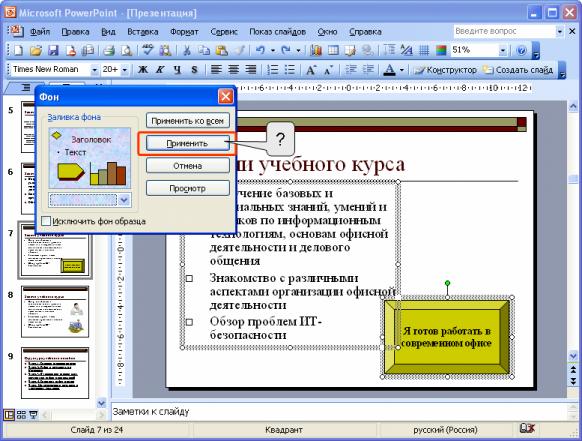582x441 pixels.
Task: Open the Конструктор design pane
Action: click(445, 70)
